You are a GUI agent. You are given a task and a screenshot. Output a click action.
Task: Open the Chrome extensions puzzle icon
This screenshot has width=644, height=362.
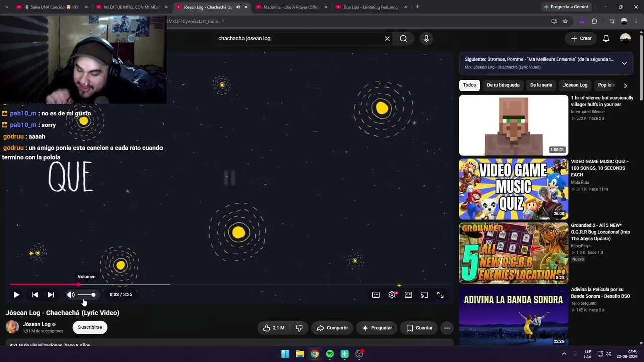(594, 21)
